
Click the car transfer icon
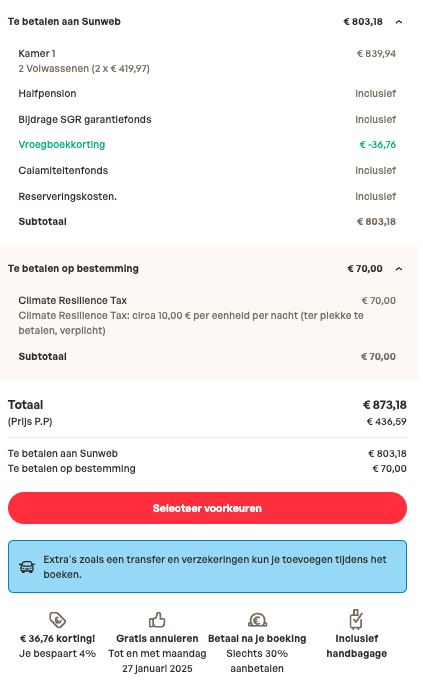click(27, 567)
